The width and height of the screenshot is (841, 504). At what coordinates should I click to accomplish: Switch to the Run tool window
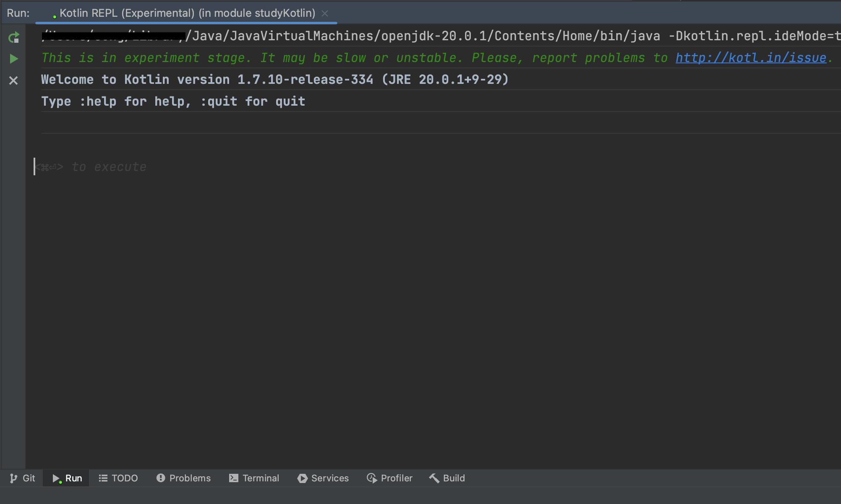pyautogui.click(x=67, y=478)
